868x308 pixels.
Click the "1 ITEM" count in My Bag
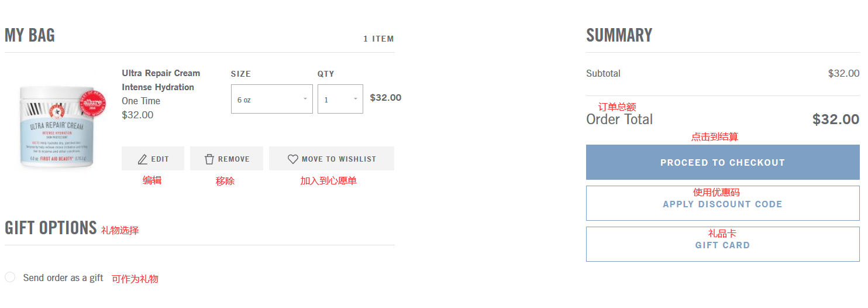pyautogui.click(x=378, y=39)
